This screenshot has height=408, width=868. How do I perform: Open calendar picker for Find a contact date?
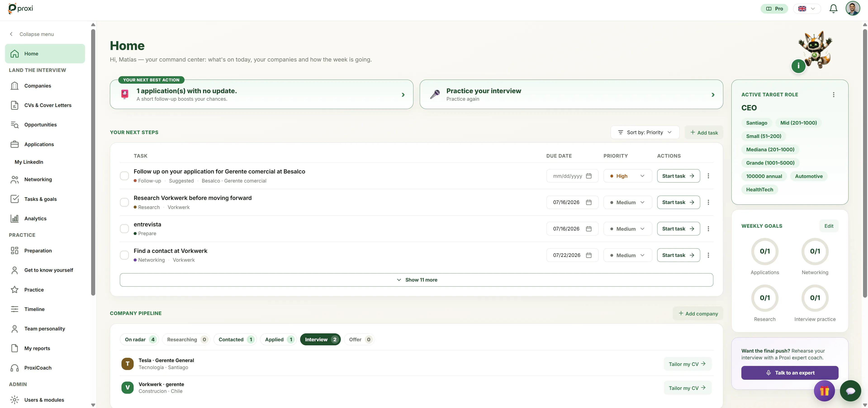pos(589,255)
